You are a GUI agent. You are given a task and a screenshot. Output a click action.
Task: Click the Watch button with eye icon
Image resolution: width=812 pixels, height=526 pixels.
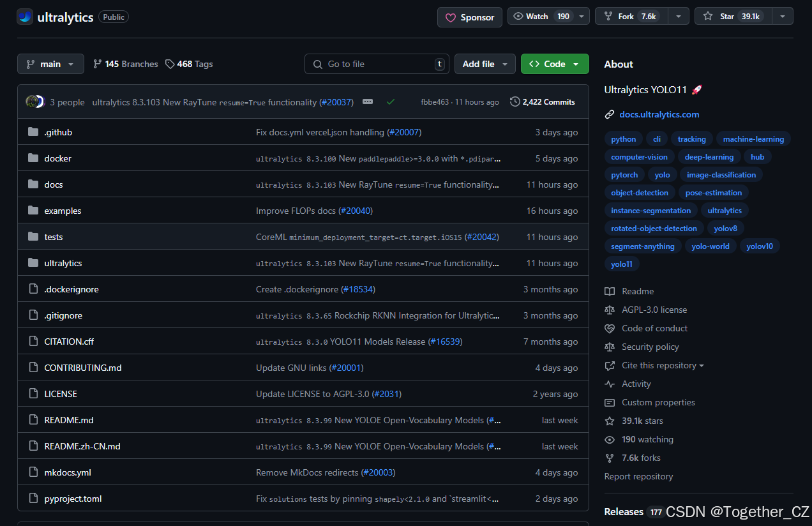pyautogui.click(x=542, y=17)
